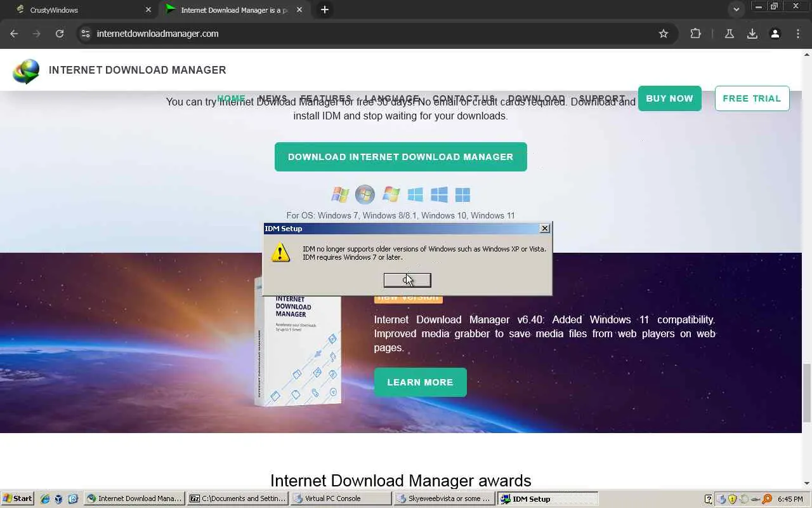Switch to the Skyeweebvista taskbar button

(445, 499)
